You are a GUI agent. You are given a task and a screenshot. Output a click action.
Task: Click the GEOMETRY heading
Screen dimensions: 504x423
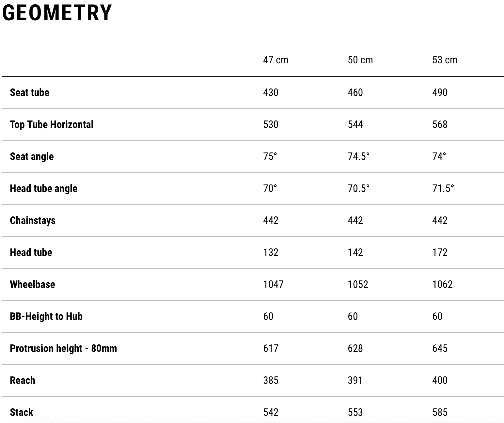57,13
